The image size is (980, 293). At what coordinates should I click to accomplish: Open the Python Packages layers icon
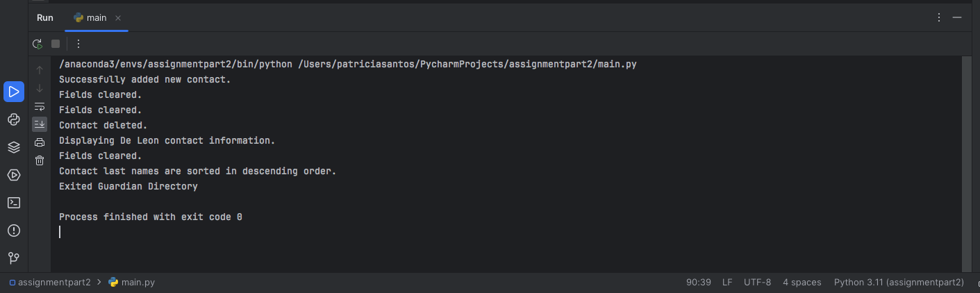tap(14, 147)
